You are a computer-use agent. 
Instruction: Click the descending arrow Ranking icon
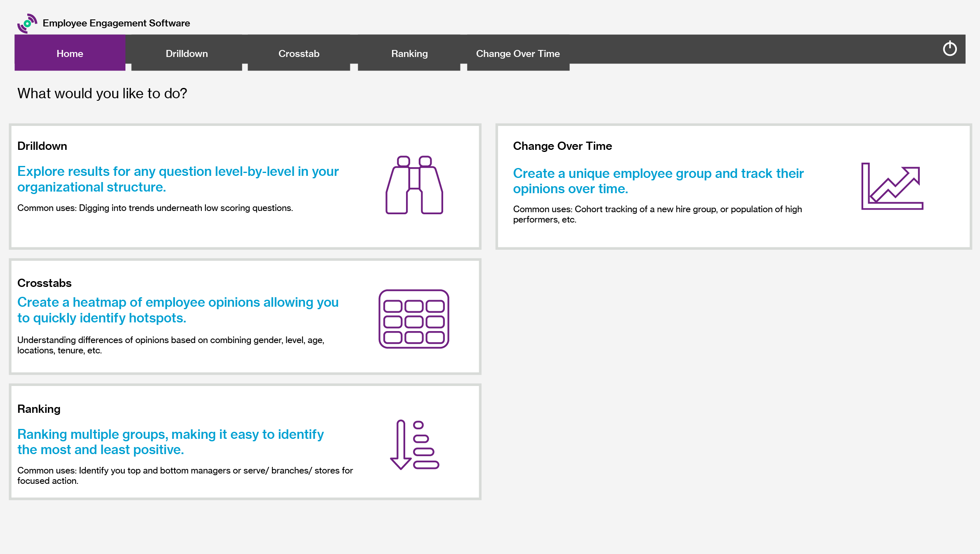(x=415, y=444)
